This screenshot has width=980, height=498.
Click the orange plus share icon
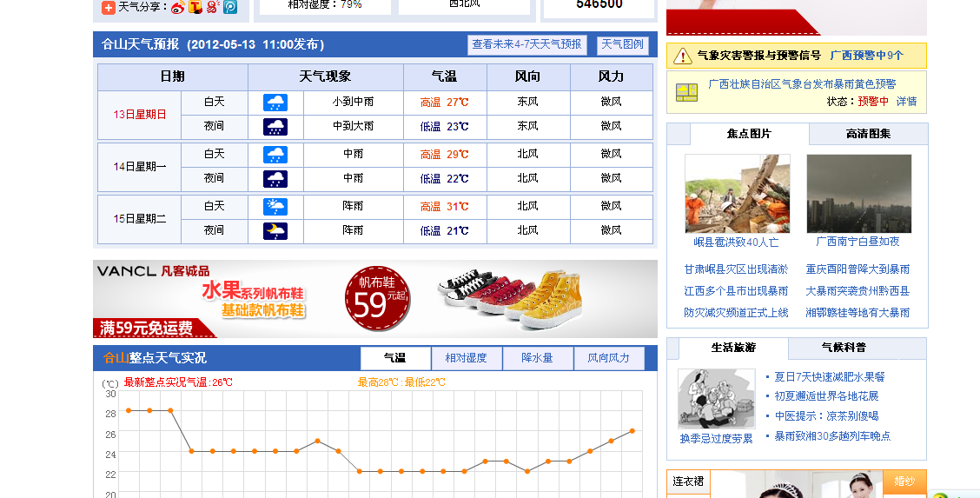(x=108, y=8)
